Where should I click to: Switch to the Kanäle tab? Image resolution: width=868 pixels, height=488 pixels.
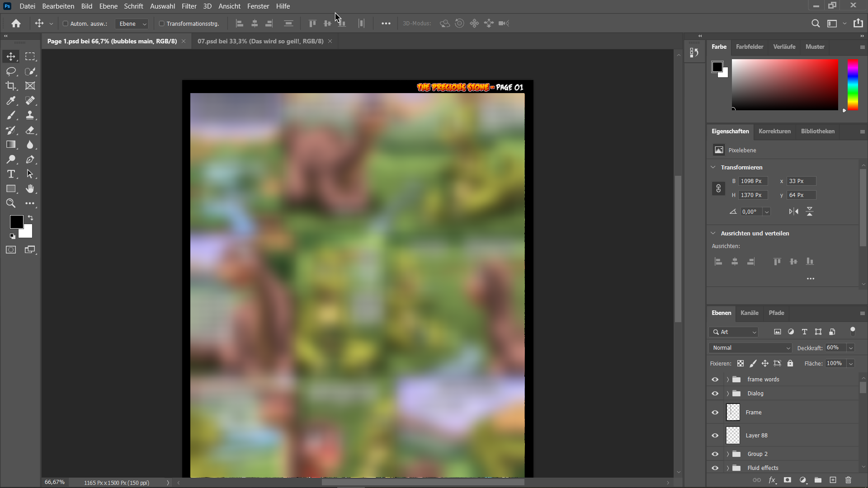pos(749,313)
